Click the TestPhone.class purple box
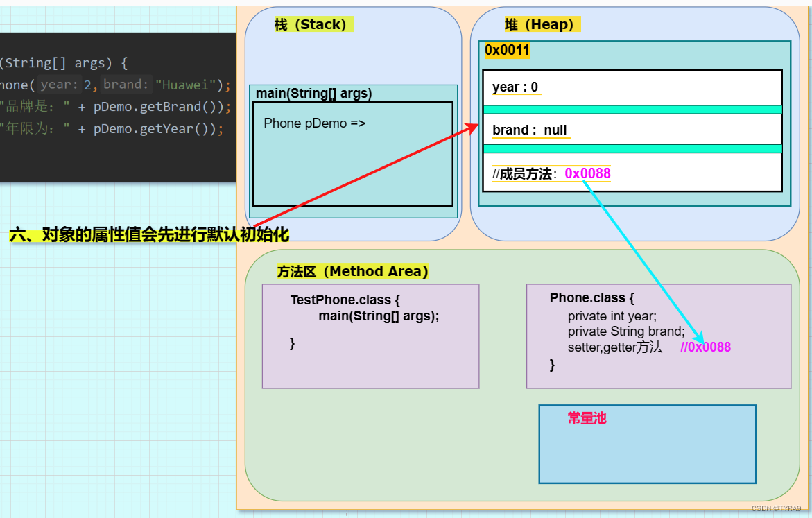Screen dimensions: 812x518 (371, 336)
